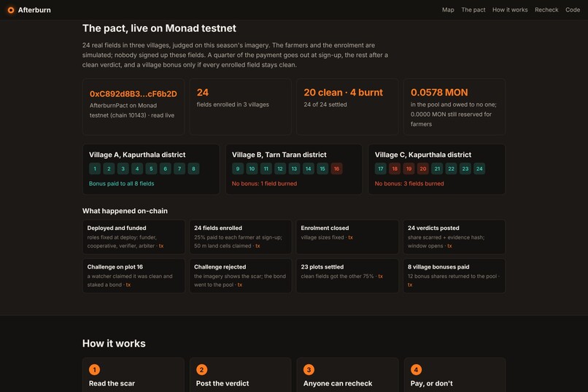Select field 10 chip in Village B
This screenshot has width=588, height=392.
pos(252,169)
